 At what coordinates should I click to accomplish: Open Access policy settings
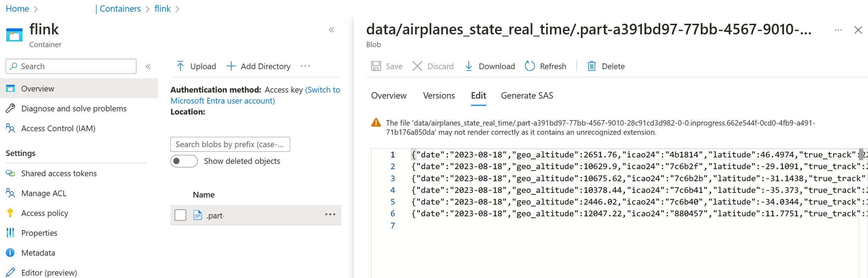(44, 213)
